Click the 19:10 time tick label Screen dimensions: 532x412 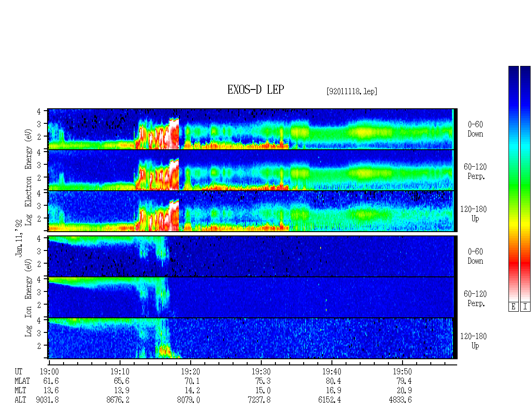(120, 372)
